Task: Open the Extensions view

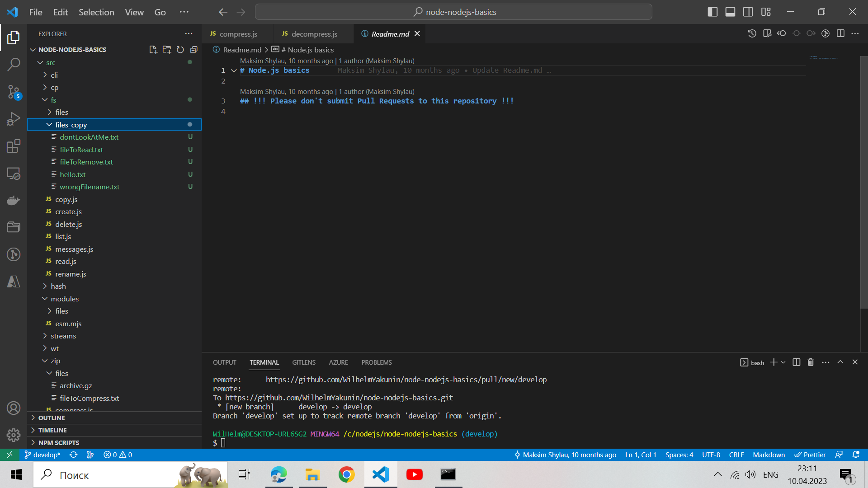Action: 14,146
